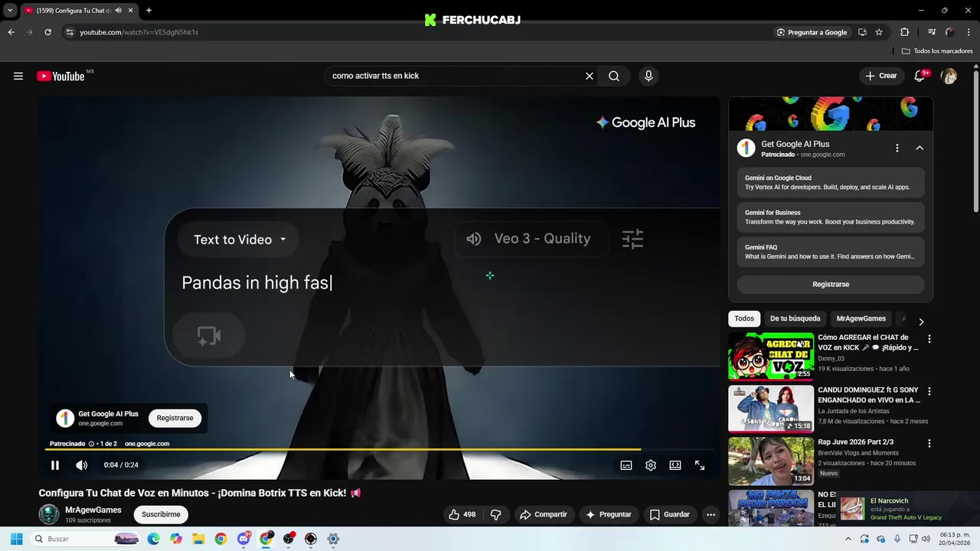This screenshot has width=980, height=551.
Task: Open site information icon in the address bar
Action: coord(70,32)
